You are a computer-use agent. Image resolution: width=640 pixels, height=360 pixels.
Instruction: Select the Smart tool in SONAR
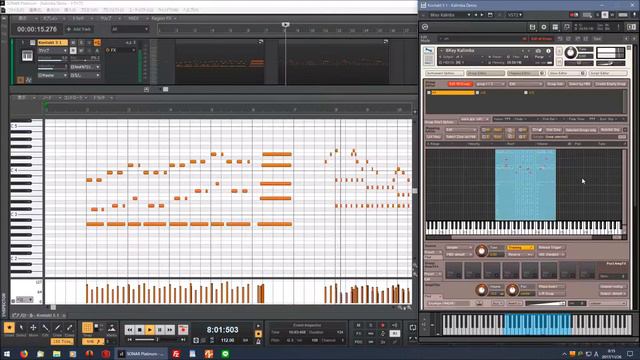coord(9,328)
